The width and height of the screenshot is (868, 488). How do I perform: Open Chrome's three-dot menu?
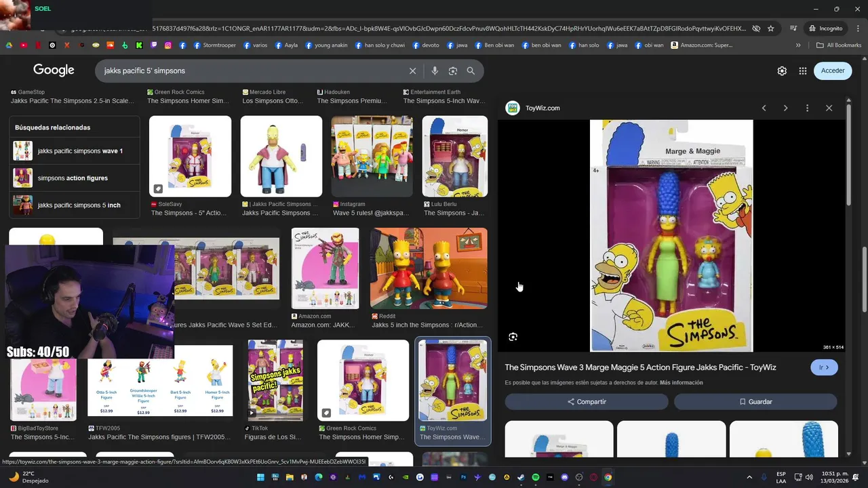(856, 28)
